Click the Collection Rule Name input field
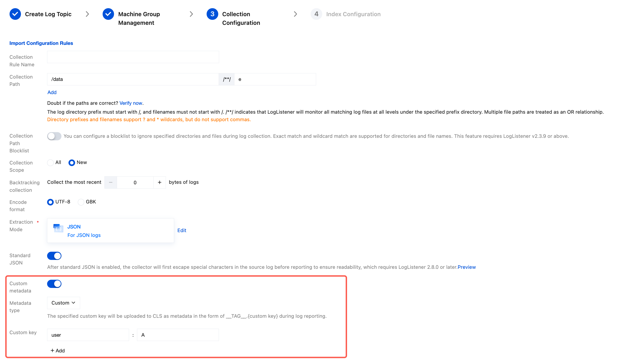 click(133, 57)
